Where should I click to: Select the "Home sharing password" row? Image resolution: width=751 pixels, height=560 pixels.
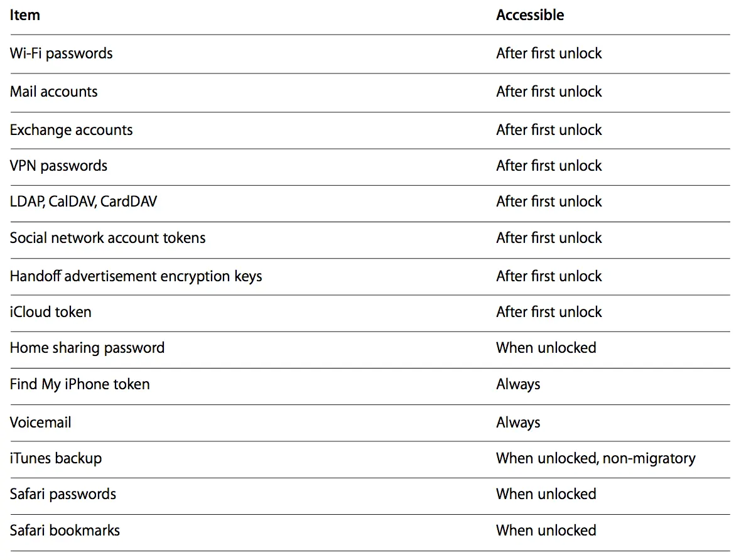pyautogui.click(x=87, y=348)
